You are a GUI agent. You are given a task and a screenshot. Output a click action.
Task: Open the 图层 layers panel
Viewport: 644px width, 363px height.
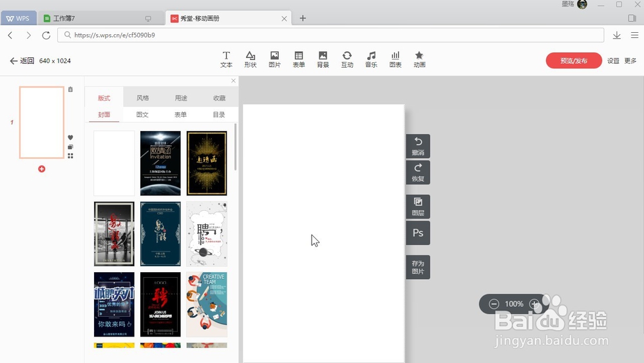pos(418,206)
